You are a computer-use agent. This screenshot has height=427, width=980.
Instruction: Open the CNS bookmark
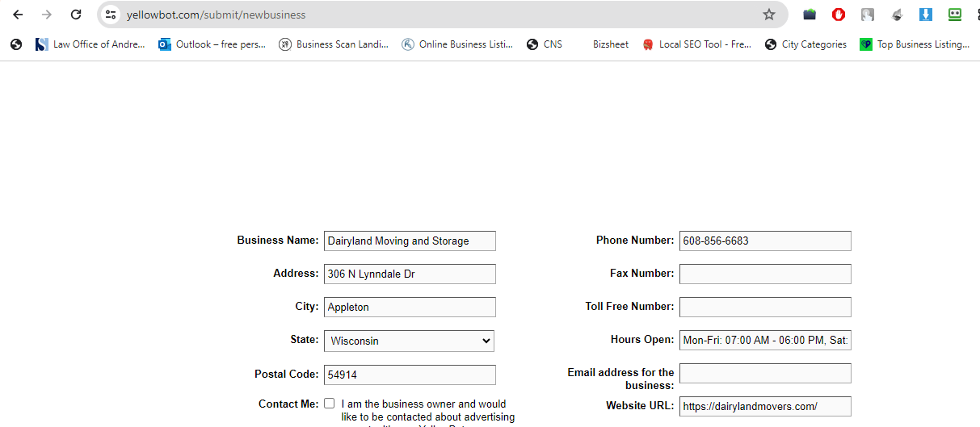(x=545, y=44)
